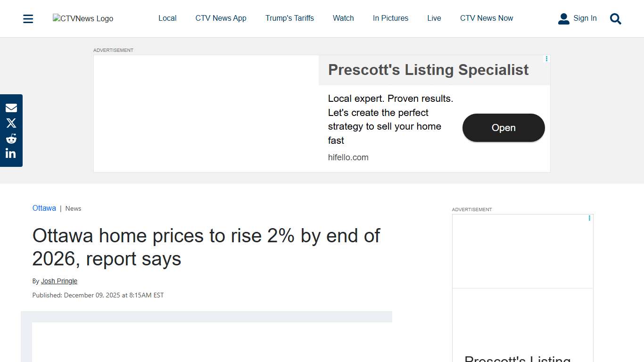Viewport: 644px width, 362px height.
Task: Click the search magnifier icon
Action: (x=615, y=19)
